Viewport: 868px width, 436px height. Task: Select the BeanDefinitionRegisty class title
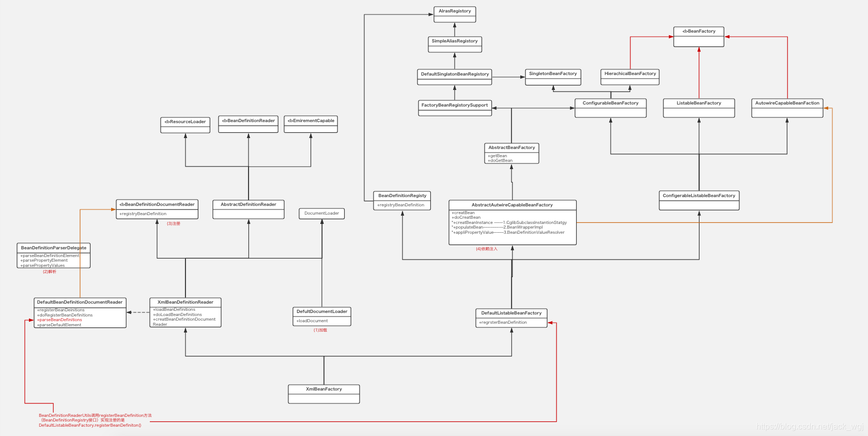click(x=402, y=196)
